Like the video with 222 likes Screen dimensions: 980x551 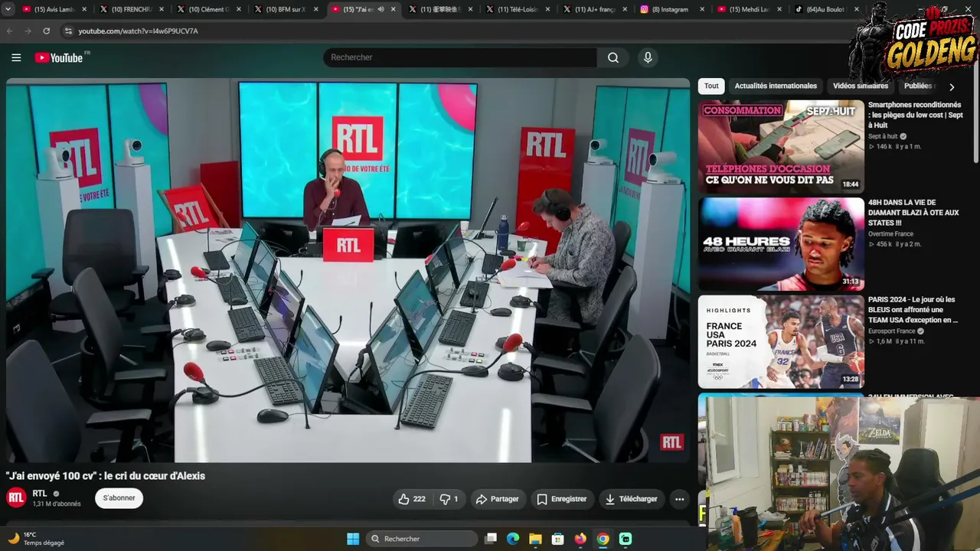(411, 499)
